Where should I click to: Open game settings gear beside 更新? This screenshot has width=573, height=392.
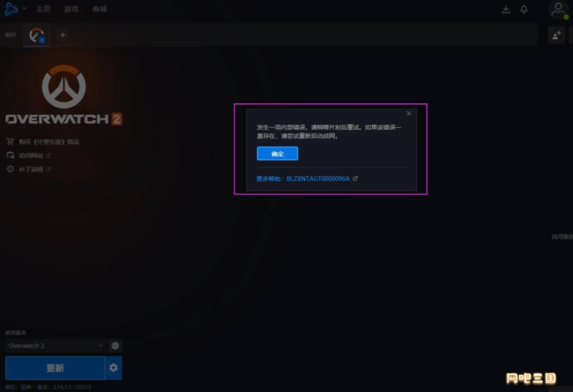point(114,368)
